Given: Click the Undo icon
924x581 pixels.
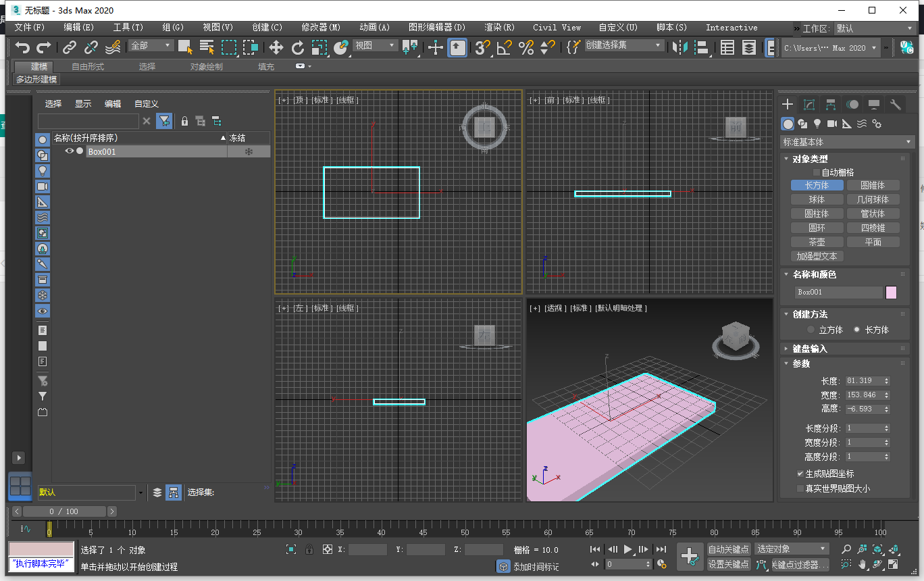Looking at the screenshot, I should [x=22, y=47].
